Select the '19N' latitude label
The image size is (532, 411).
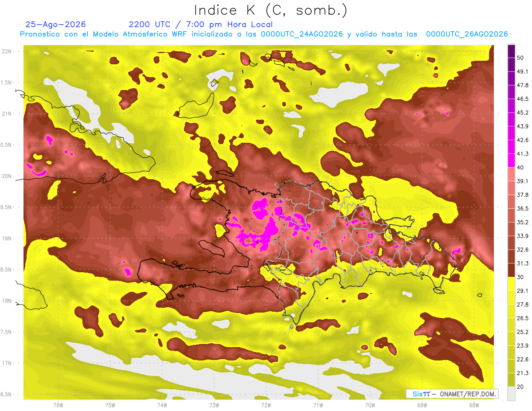coord(7,239)
